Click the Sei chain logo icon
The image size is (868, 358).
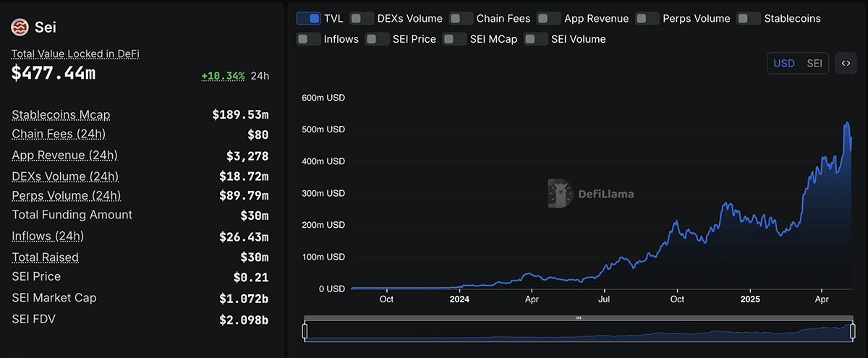tap(20, 27)
